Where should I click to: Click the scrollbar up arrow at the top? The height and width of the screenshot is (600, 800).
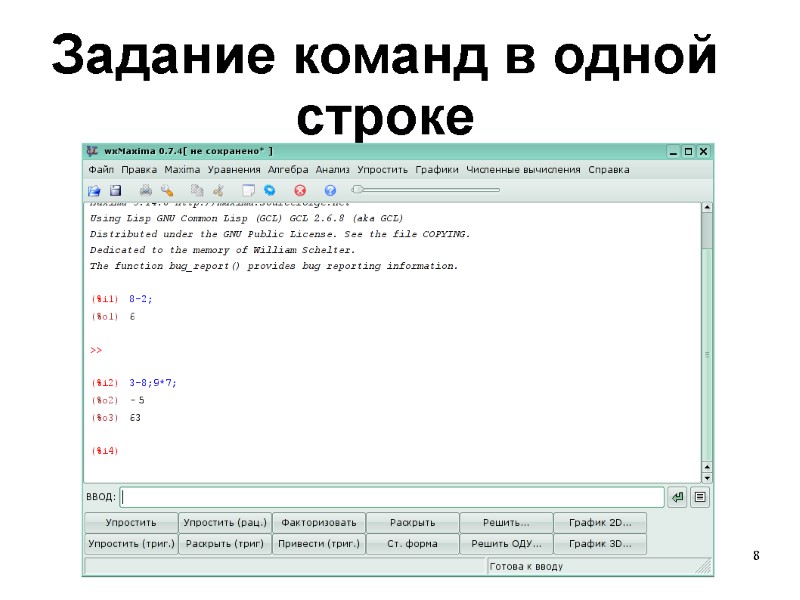[x=707, y=207]
